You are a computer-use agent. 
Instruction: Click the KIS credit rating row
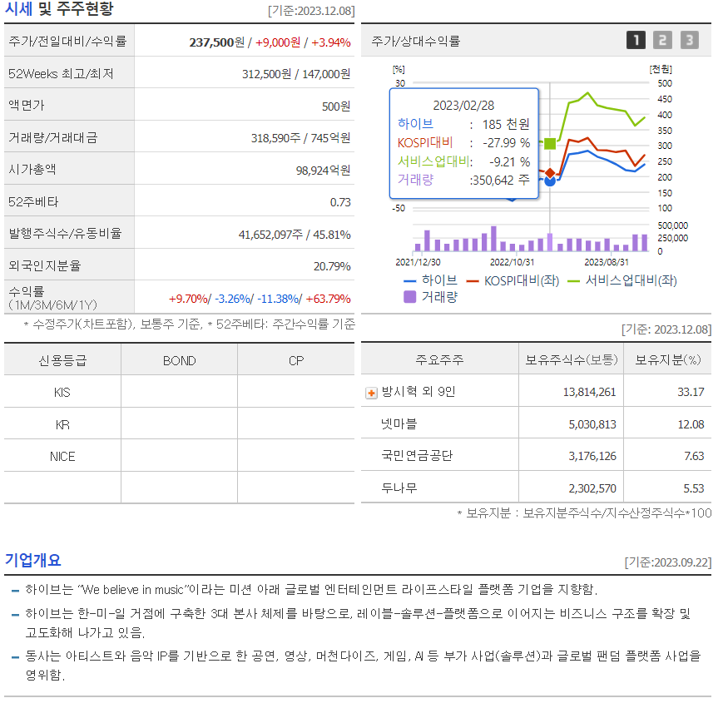tap(179, 393)
